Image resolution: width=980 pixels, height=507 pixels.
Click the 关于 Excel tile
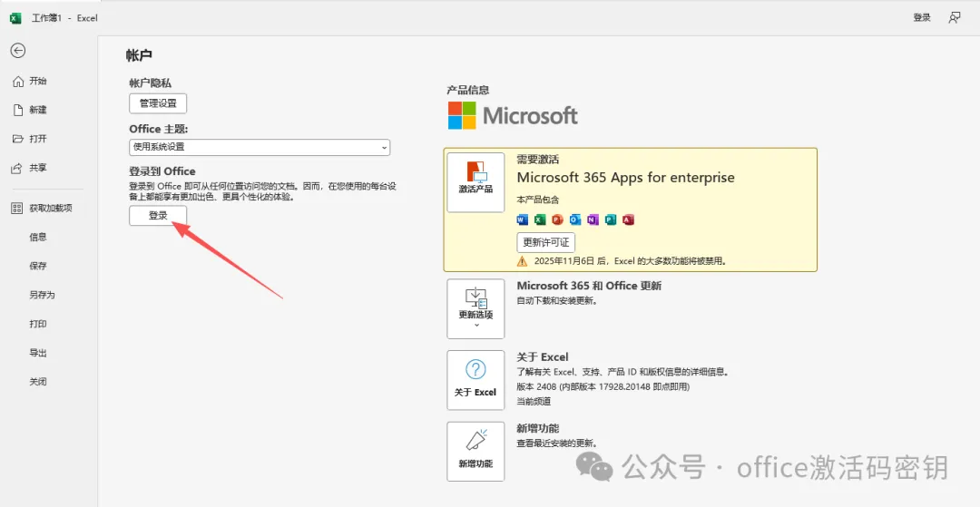[475, 380]
